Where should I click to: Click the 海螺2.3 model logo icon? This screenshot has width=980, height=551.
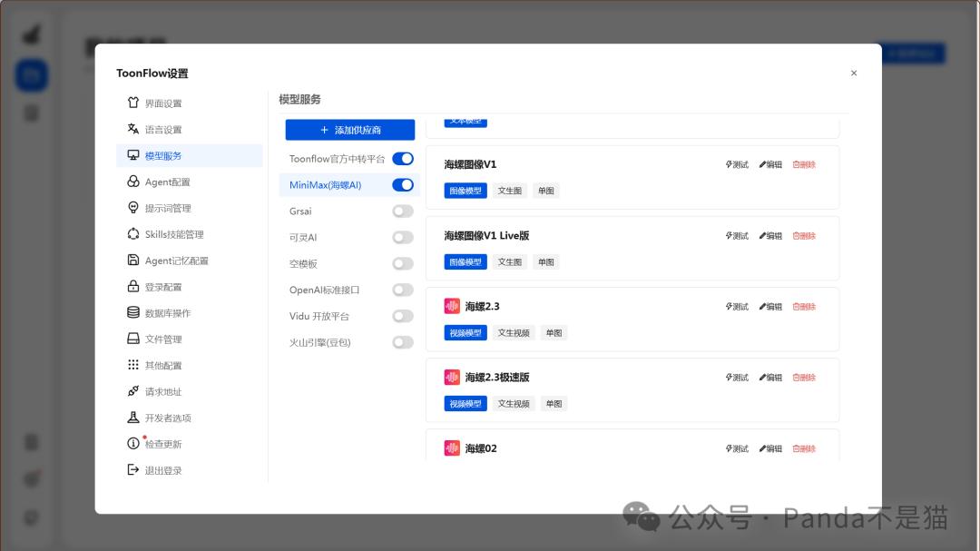[452, 306]
